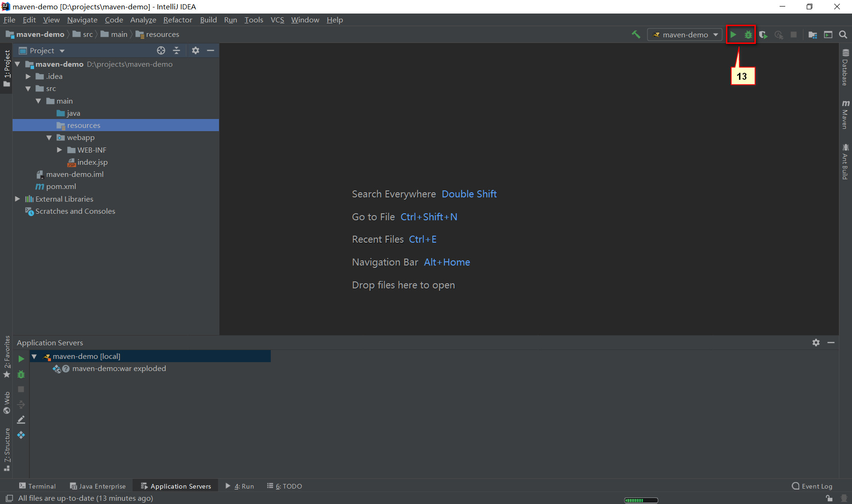Run the server in Application Servers panel
852x504 pixels.
coord(21,359)
